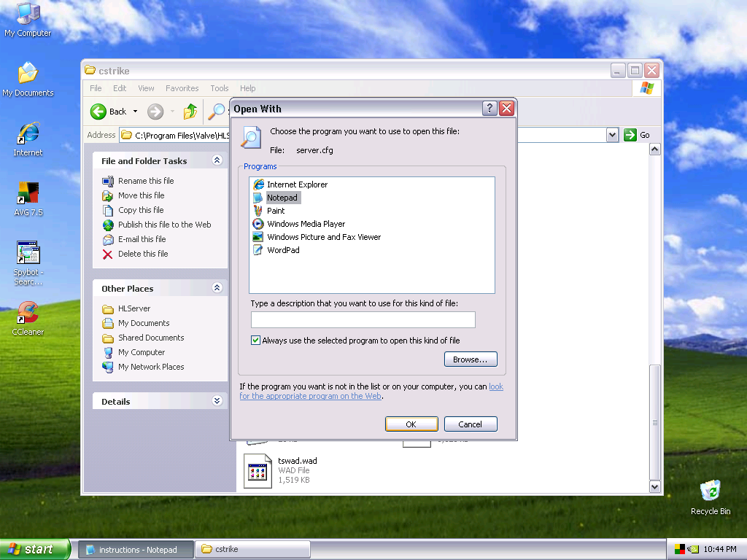Open Shared Documents in Other Places
Image resolution: width=747 pixels, height=560 pixels.
143,338
